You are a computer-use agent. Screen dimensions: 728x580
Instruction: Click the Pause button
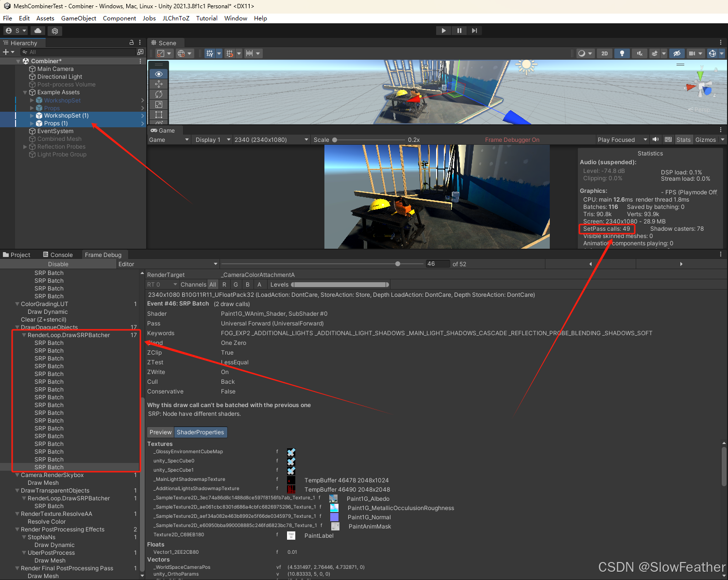[459, 31]
